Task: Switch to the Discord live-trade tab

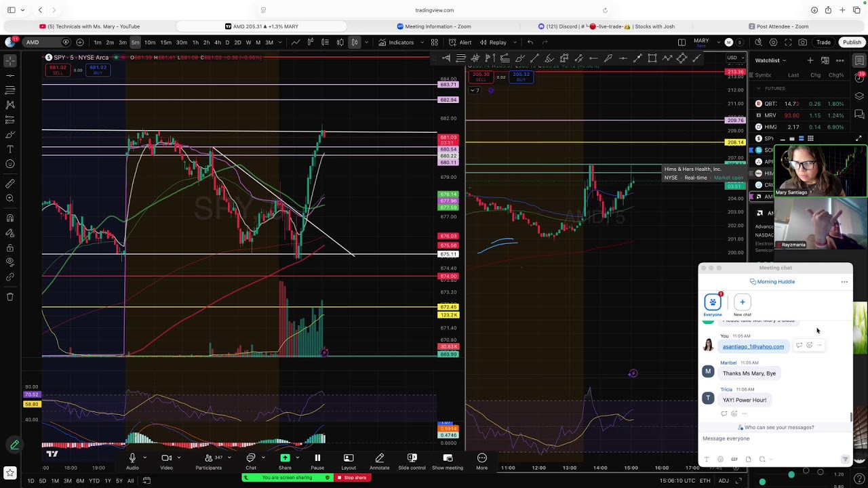Action: coord(606,26)
